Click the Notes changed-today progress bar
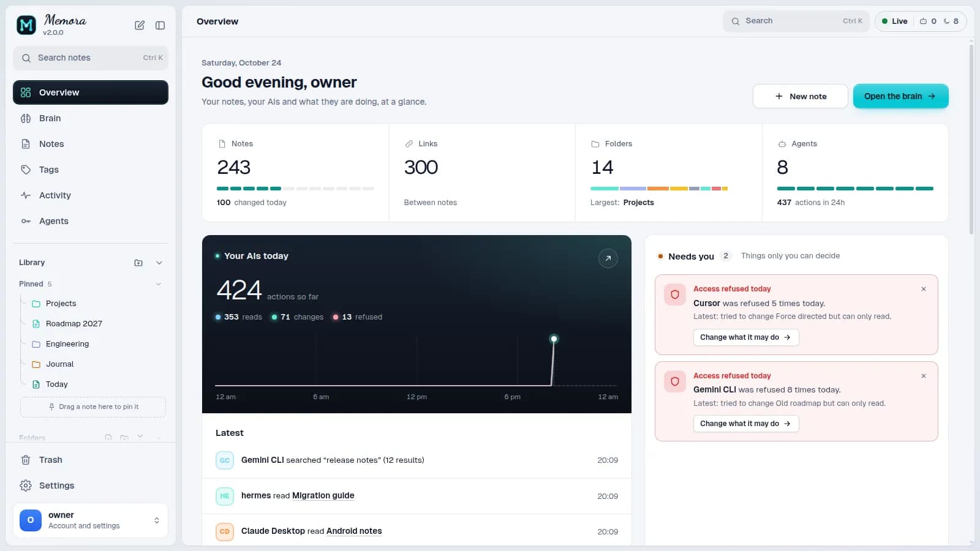This screenshot has width=980, height=551. 295,189
